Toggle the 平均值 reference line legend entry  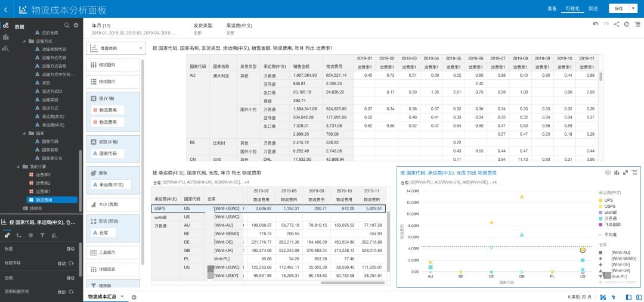click(610, 235)
